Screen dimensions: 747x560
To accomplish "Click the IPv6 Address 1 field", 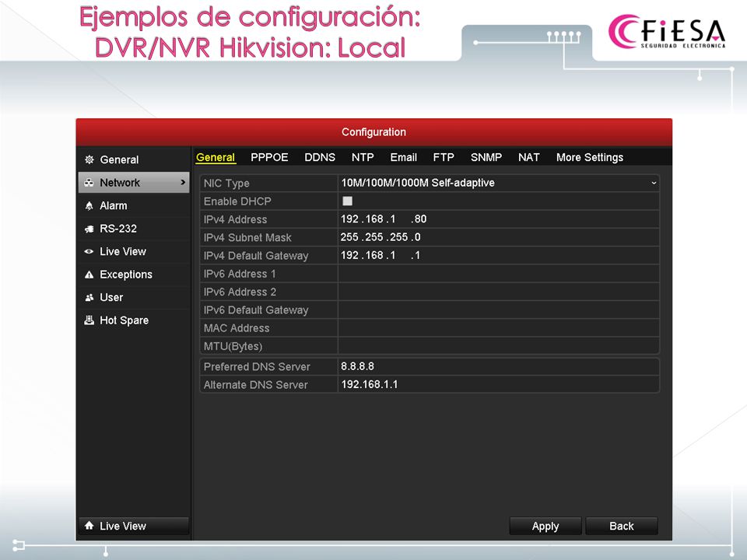I will (x=499, y=273).
